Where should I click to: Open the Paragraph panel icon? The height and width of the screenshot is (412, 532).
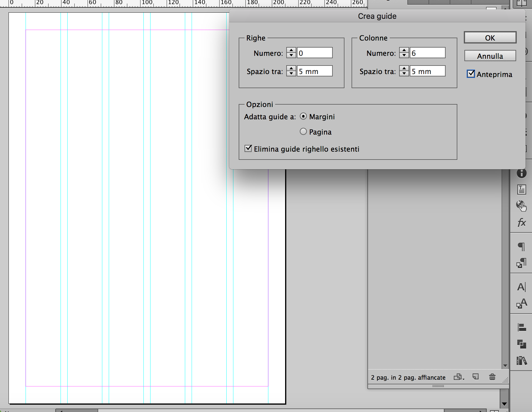pyautogui.click(x=521, y=246)
